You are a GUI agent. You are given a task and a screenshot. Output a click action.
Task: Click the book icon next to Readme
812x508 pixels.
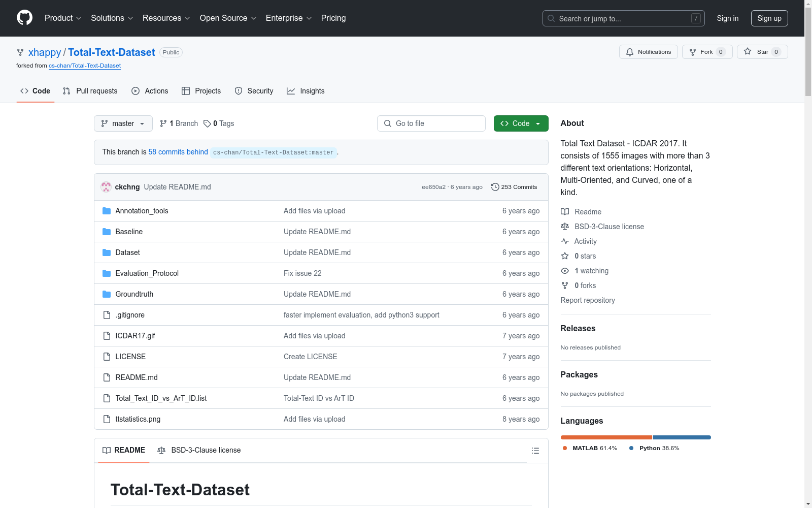(565, 212)
